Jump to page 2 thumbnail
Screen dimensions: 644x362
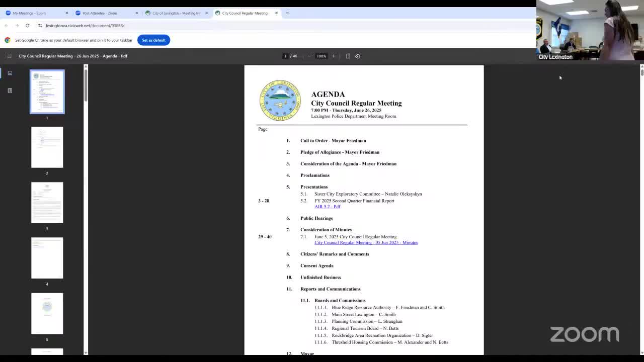coord(47,147)
